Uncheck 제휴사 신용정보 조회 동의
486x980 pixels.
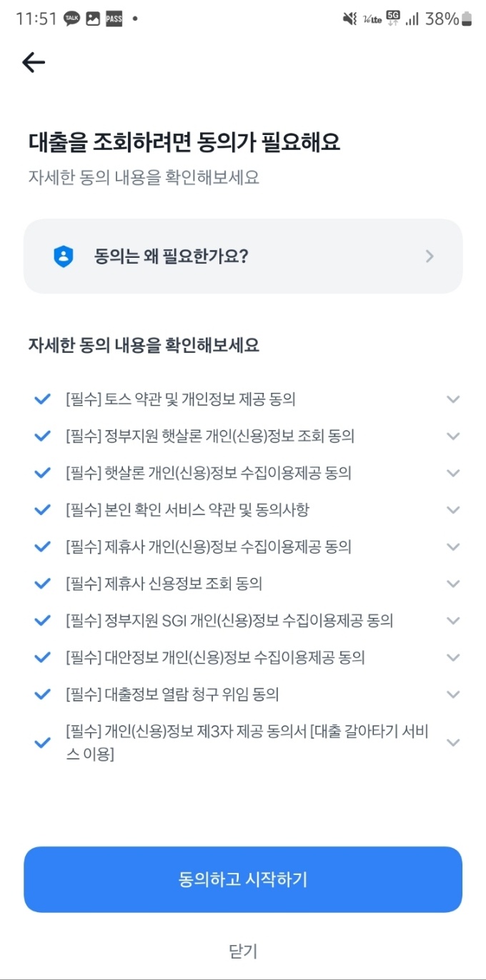[41, 584]
